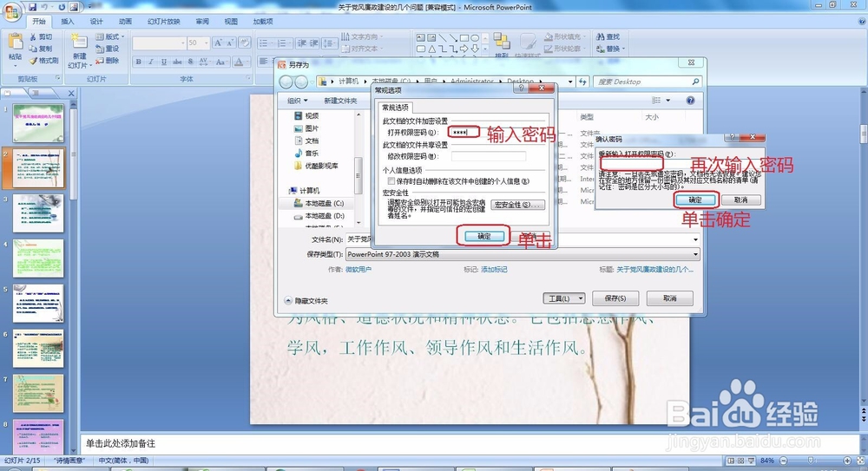Click the Delete (删除) slide icon

99,61
